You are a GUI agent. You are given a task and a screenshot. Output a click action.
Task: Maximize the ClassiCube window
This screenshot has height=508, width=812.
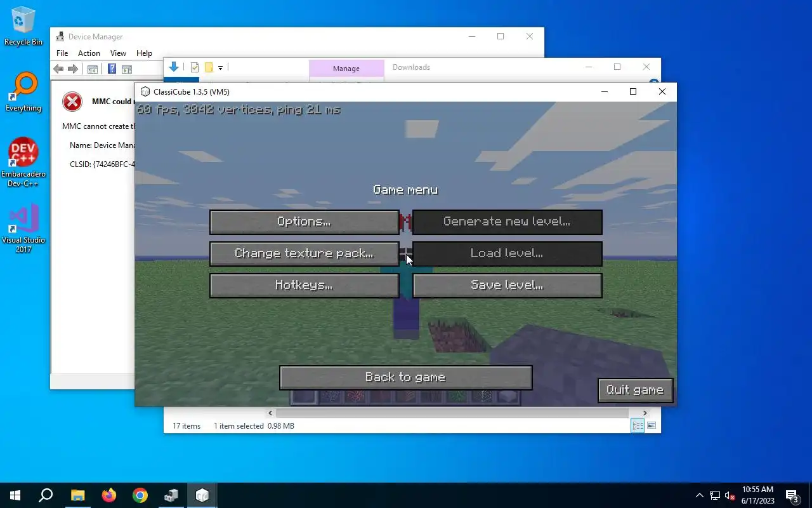click(x=632, y=92)
